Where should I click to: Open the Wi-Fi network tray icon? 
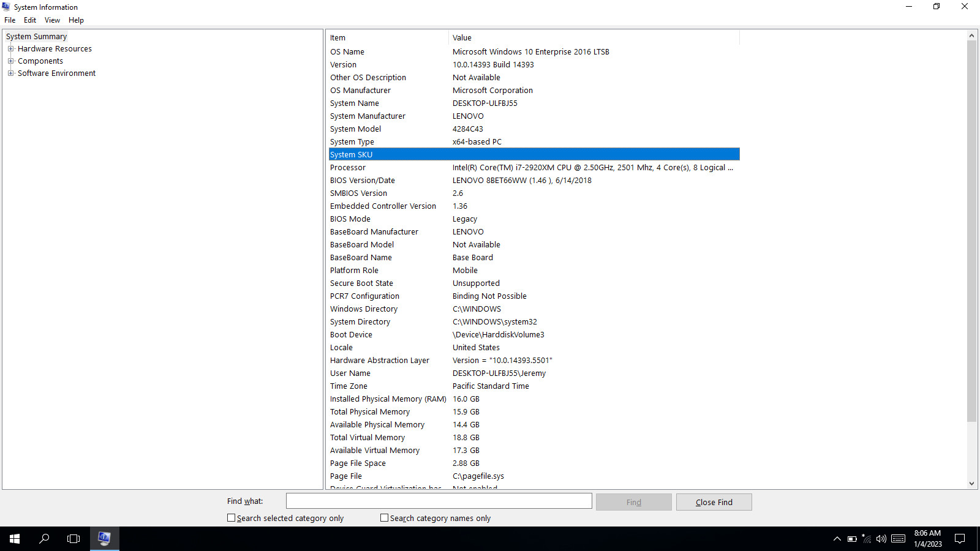point(867,539)
